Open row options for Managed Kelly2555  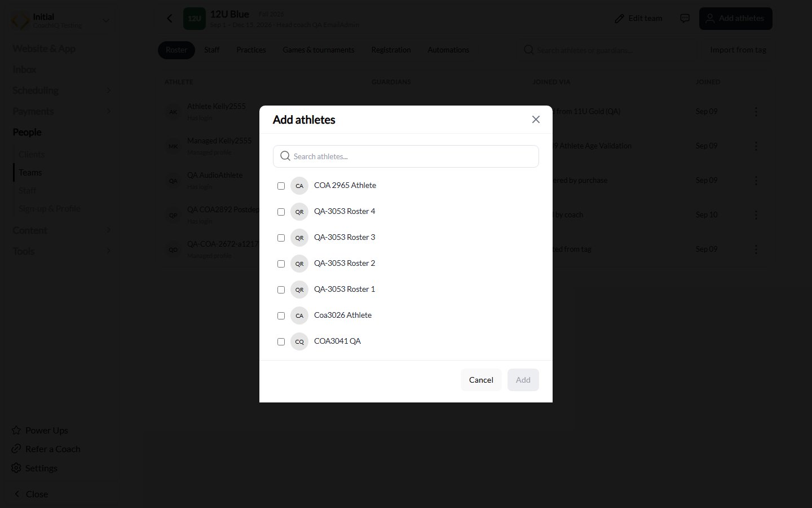point(756,146)
